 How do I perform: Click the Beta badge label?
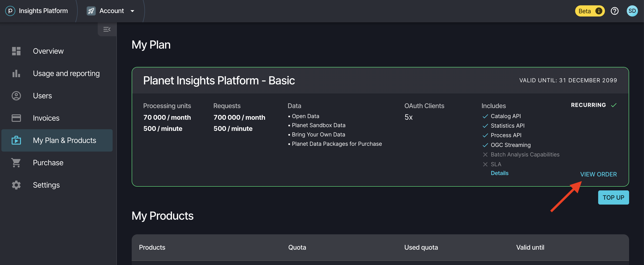pos(584,11)
